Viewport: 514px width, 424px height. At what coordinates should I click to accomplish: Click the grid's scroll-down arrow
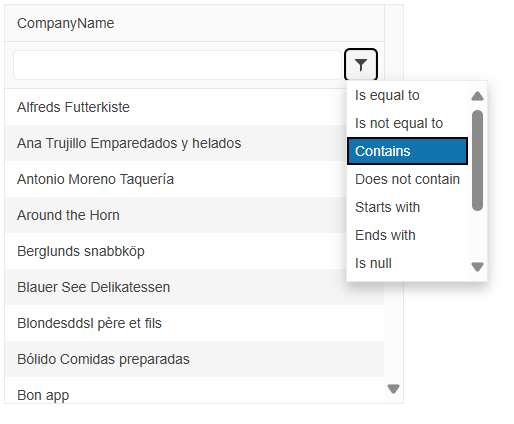(393, 389)
